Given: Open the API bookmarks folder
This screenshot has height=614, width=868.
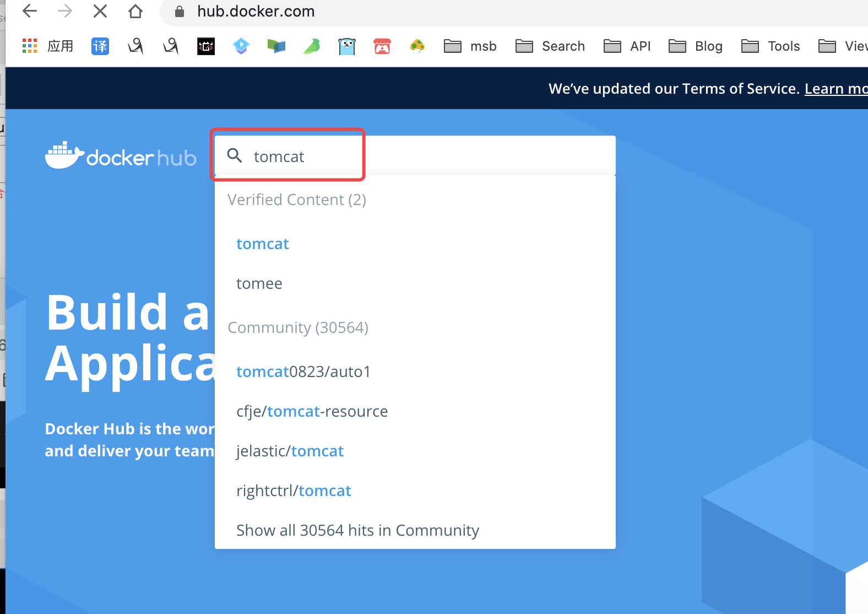Looking at the screenshot, I should [x=627, y=46].
